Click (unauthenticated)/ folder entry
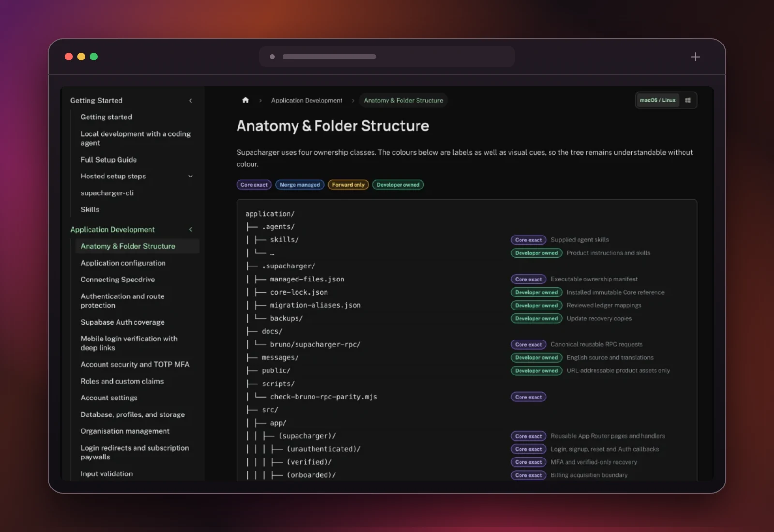 (324, 449)
